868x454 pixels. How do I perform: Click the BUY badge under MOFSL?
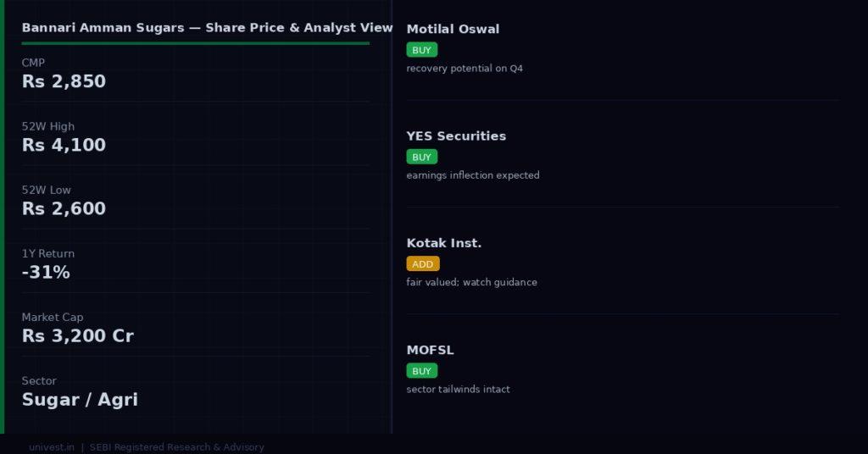pyautogui.click(x=422, y=371)
